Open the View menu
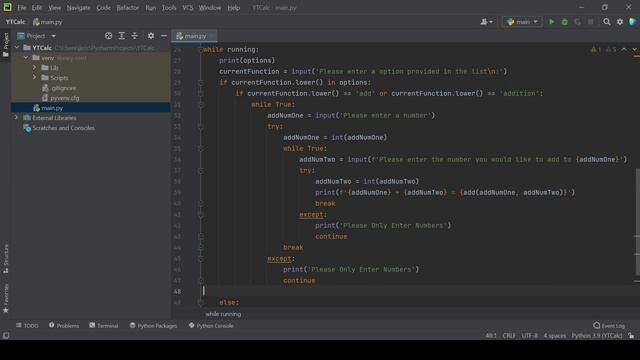 click(x=54, y=8)
